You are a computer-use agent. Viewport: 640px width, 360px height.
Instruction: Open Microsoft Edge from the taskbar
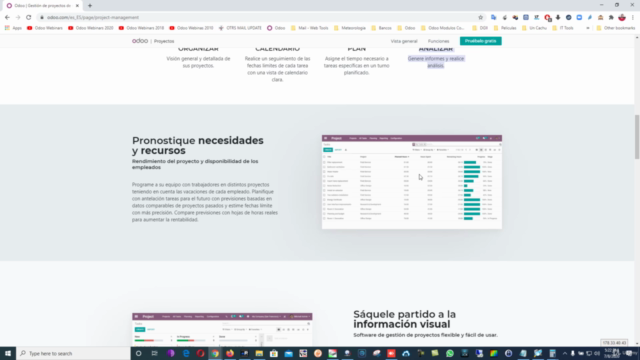(x=186, y=353)
